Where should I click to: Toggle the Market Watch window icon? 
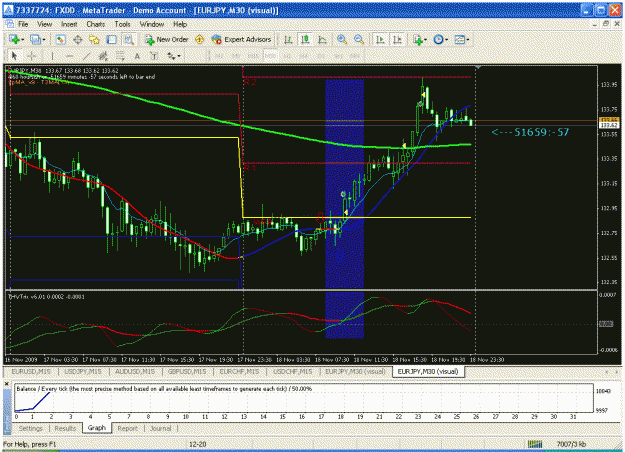coord(60,39)
